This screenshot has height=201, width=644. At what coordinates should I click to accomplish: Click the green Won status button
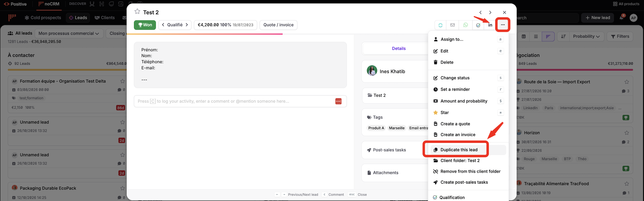145,25
